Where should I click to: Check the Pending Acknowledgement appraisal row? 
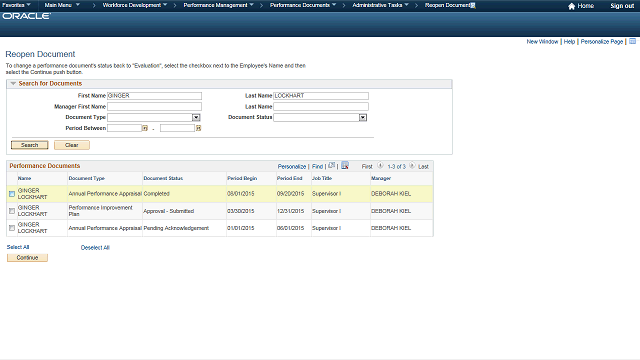coord(12,228)
